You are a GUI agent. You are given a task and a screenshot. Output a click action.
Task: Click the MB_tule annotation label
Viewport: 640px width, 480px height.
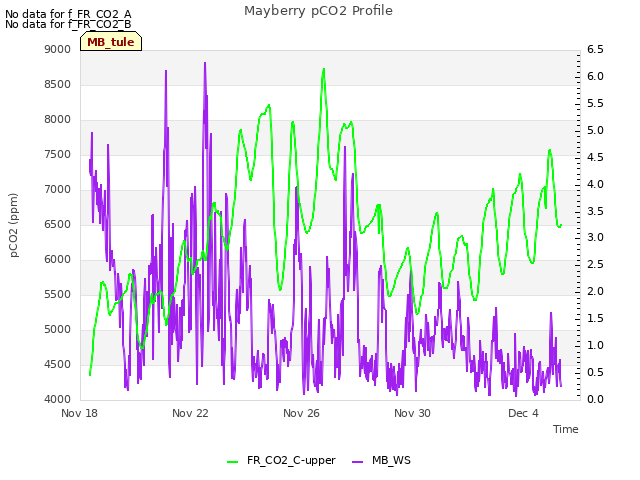[111, 42]
